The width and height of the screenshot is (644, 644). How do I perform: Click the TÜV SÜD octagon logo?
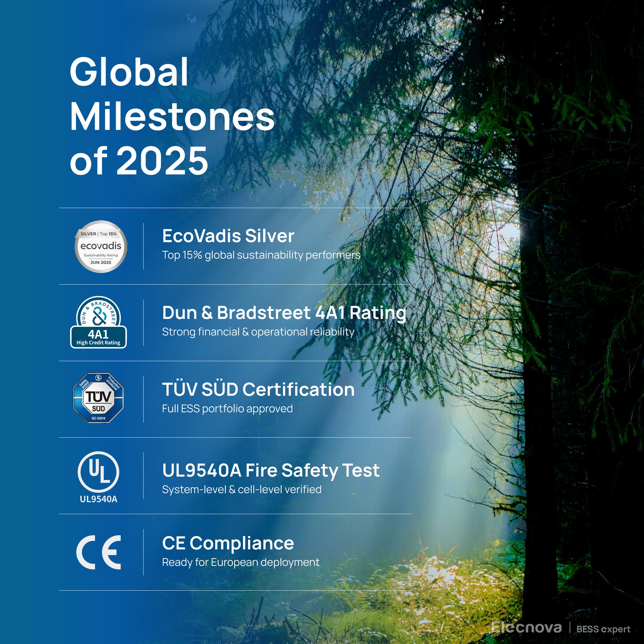(x=98, y=398)
